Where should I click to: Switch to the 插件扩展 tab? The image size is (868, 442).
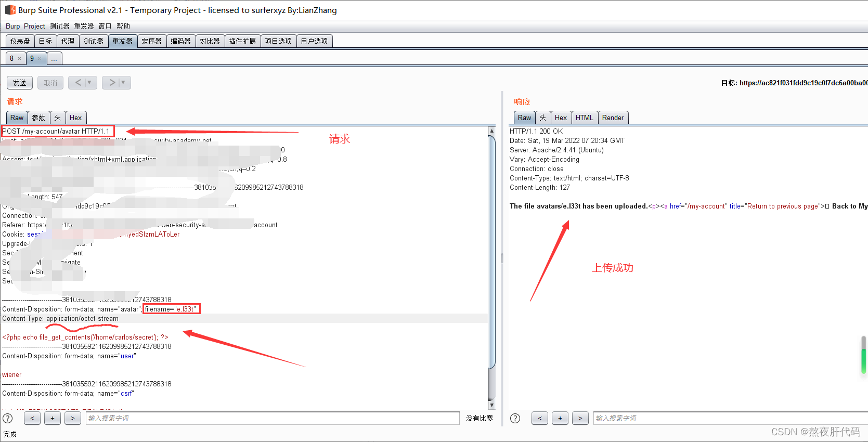click(242, 41)
